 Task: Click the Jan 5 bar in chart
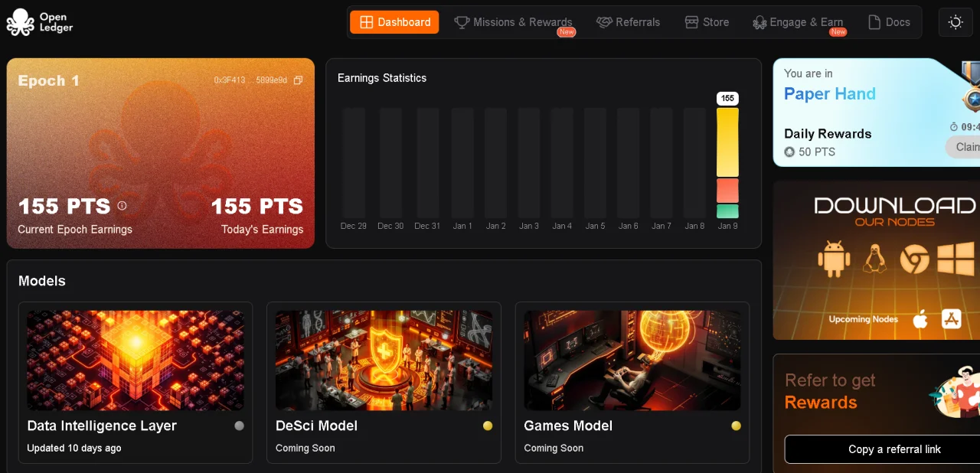(595, 162)
